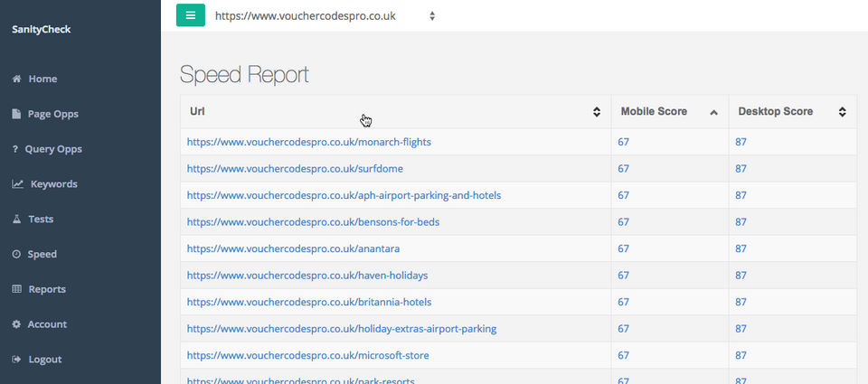The image size is (868, 384).
Task: Open the bensons-for-beds URL link
Action: click(x=314, y=222)
